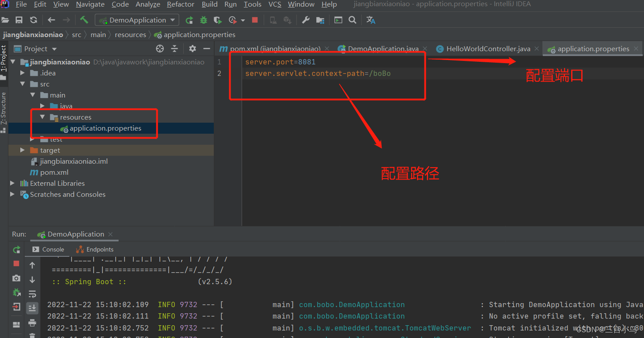Open the Navigate menu

click(90, 4)
